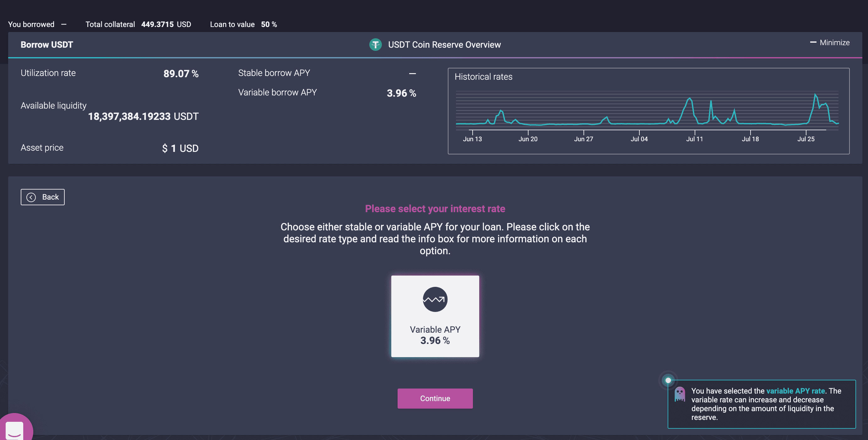The height and width of the screenshot is (440, 868).
Task: Click the Asset price label
Action: [42, 148]
